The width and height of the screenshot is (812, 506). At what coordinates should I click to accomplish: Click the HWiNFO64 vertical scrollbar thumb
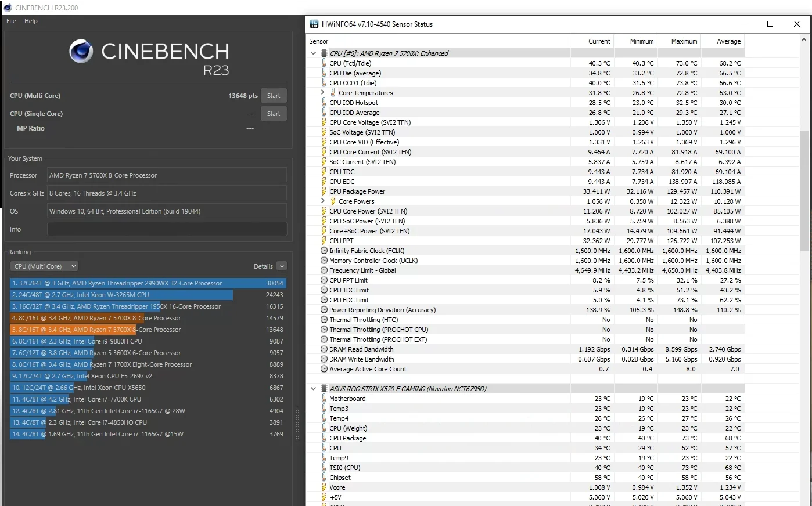[x=804, y=190]
